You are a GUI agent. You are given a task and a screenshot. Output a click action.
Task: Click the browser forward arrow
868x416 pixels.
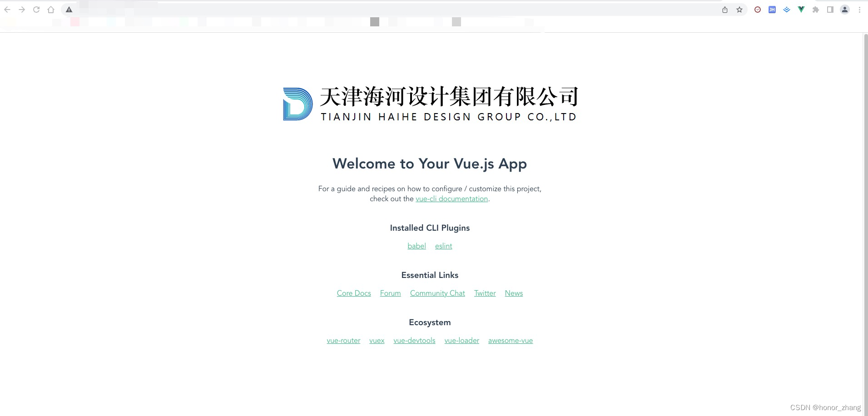pos(22,10)
